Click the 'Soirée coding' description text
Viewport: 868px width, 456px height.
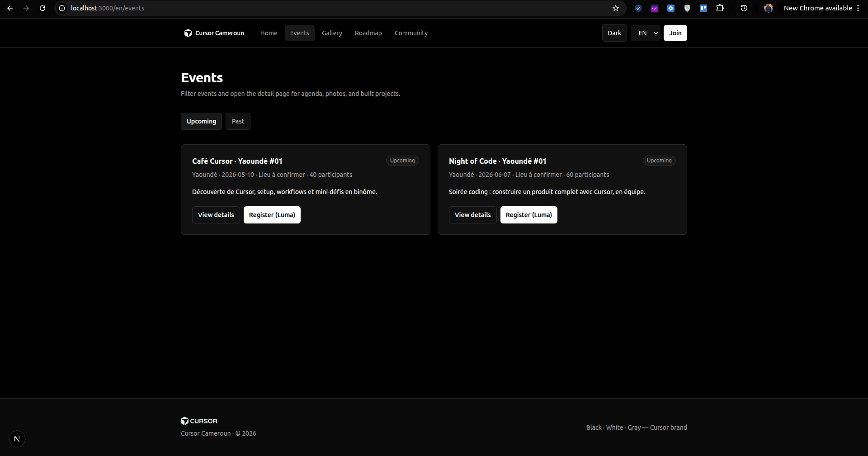[x=547, y=192]
